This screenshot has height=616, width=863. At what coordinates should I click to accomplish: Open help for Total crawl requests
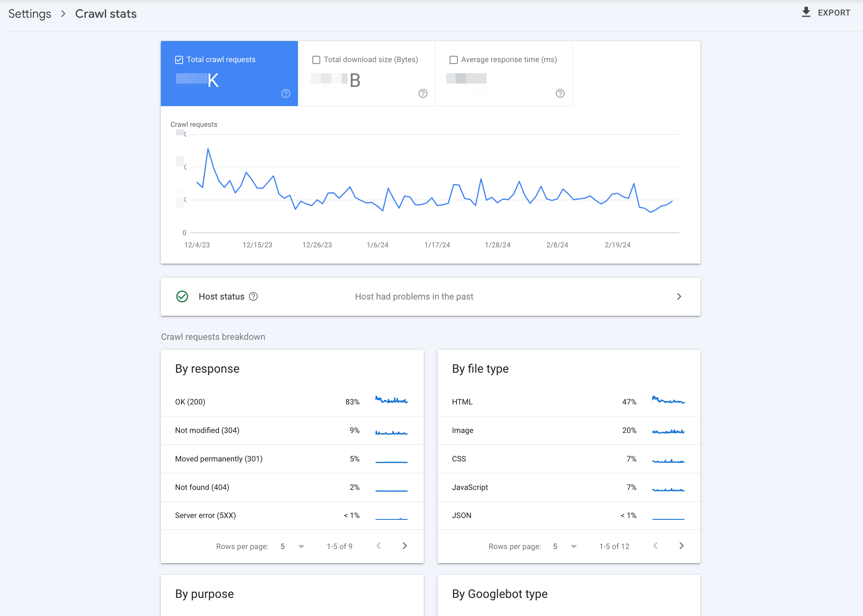click(286, 94)
